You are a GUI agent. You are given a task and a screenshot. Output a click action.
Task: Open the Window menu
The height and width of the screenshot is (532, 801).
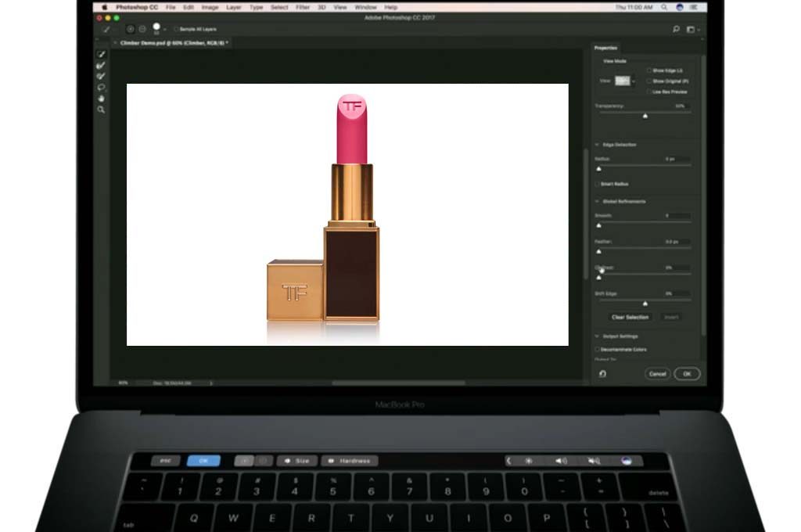[366, 7]
